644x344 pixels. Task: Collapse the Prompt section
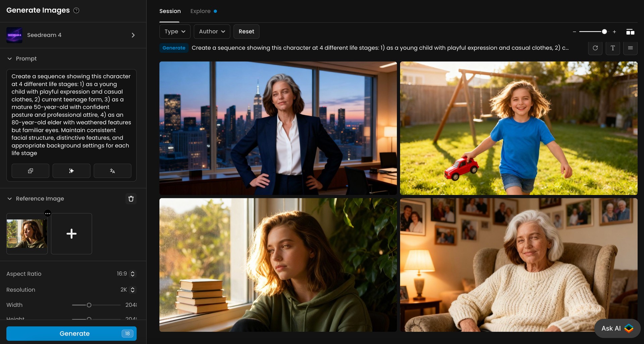10,59
